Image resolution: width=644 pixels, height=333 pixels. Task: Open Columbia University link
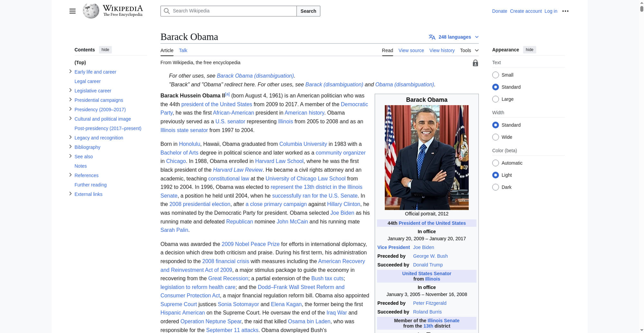click(303, 144)
